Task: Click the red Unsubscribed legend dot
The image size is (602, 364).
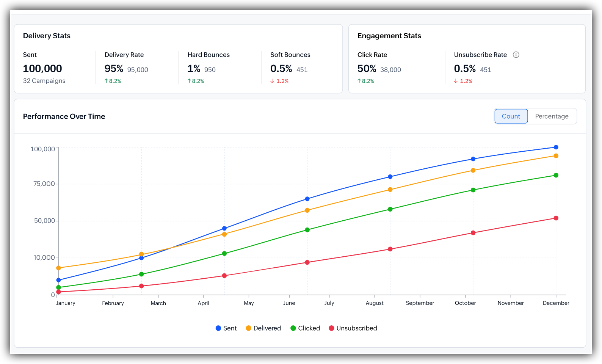Action: pyautogui.click(x=331, y=328)
